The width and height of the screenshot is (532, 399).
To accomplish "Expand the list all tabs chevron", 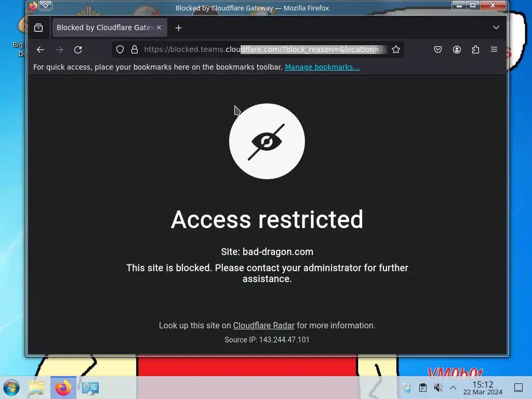I will [x=496, y=28].
